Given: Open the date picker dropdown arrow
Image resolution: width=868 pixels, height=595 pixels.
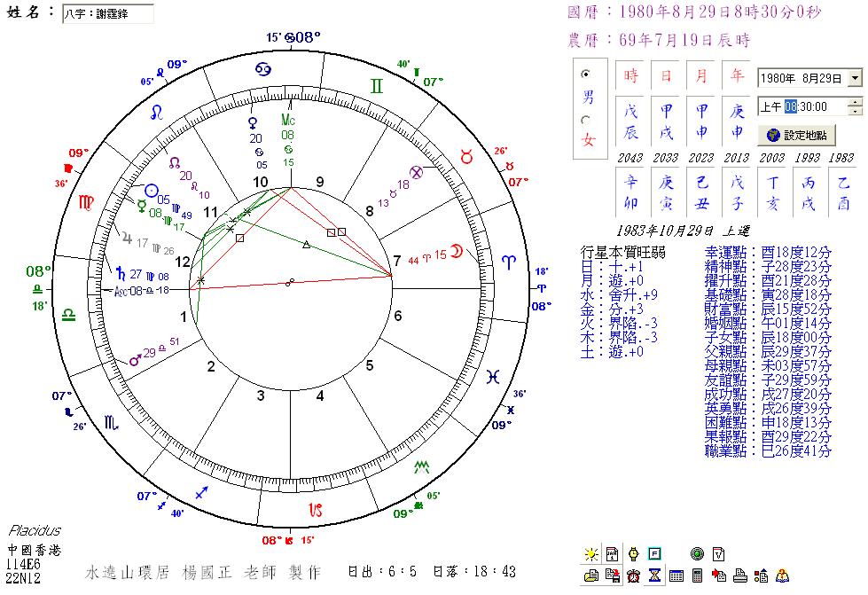Looking at the screenshot, I should coord(855,78).
